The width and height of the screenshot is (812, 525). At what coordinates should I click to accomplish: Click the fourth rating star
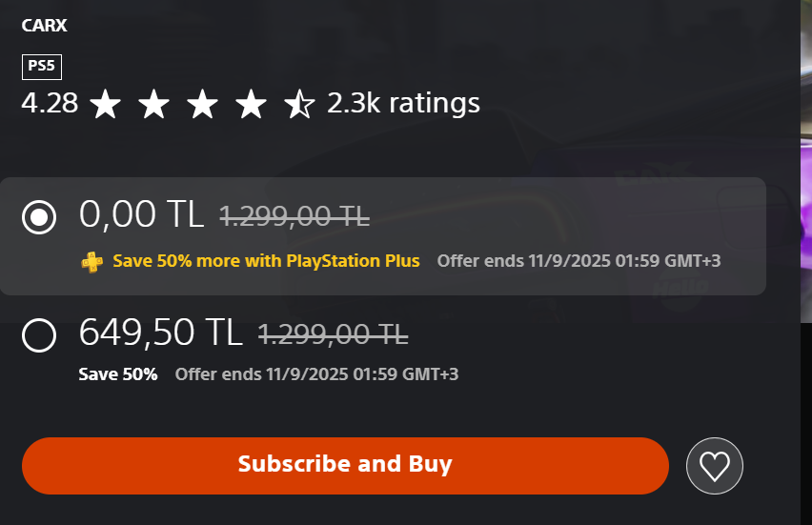click(251, 104)
